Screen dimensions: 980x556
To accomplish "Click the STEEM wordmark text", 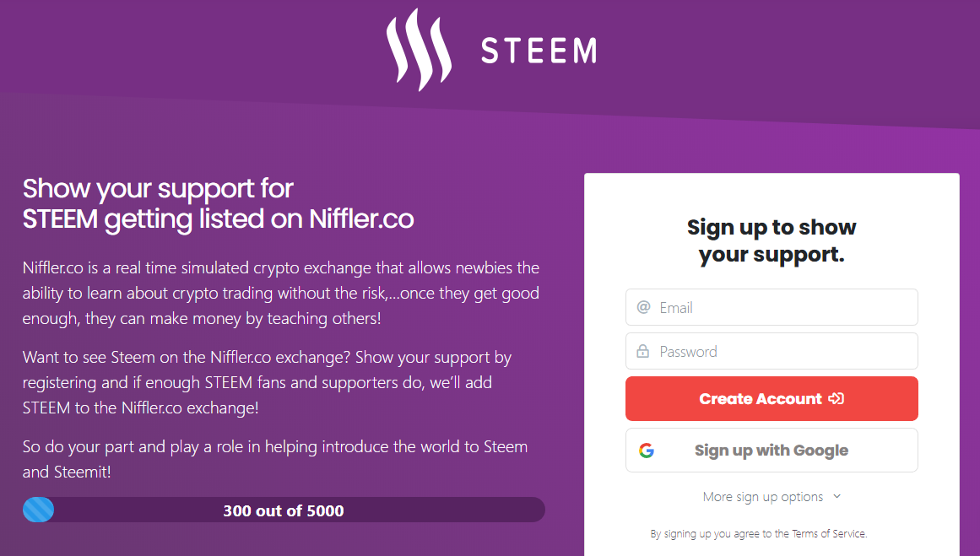I will coord(539,51).
